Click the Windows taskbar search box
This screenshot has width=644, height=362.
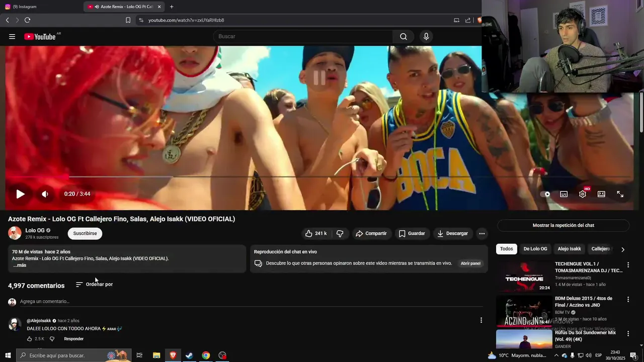pyautogui.click(x=74, y=355)
